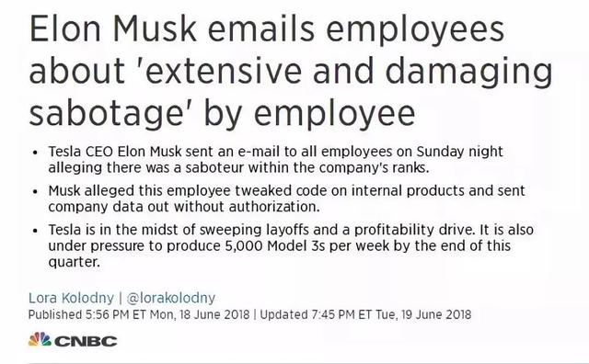Open the Lora Kolodny author link
Screen dimensions: 589x364
71,298
